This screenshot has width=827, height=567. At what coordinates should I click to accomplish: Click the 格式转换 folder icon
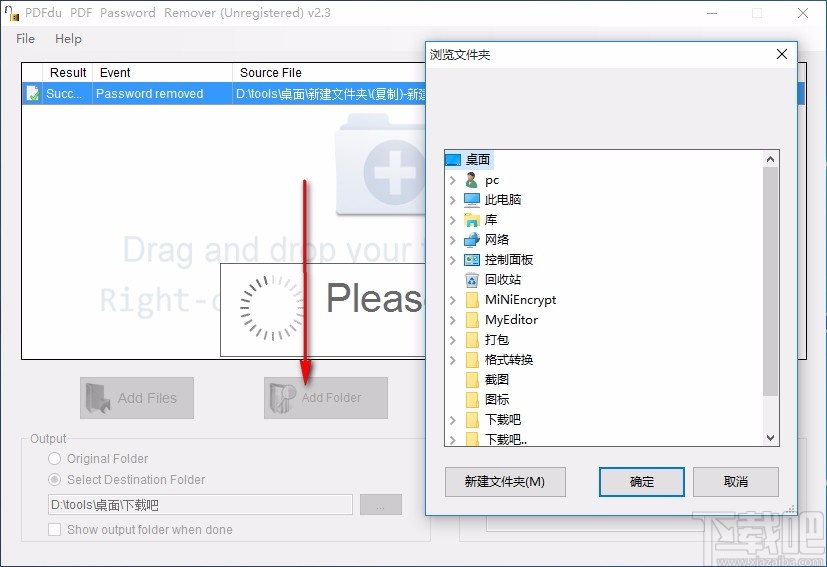pos(472,360)
